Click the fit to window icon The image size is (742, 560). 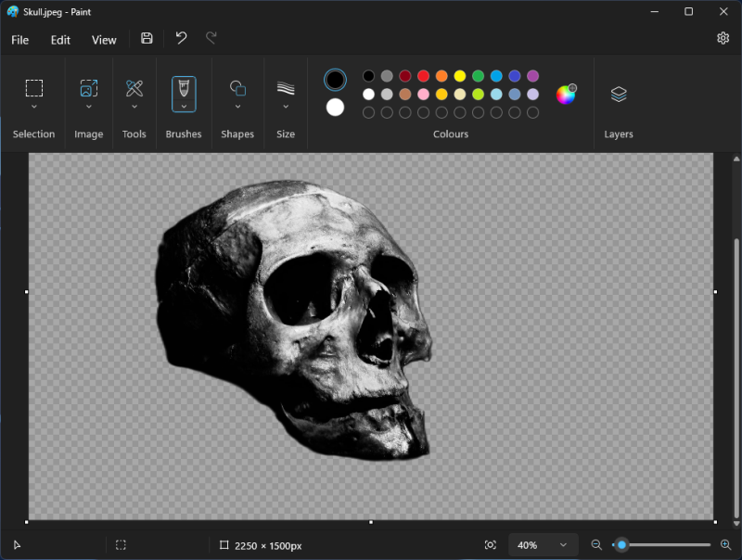490,545
